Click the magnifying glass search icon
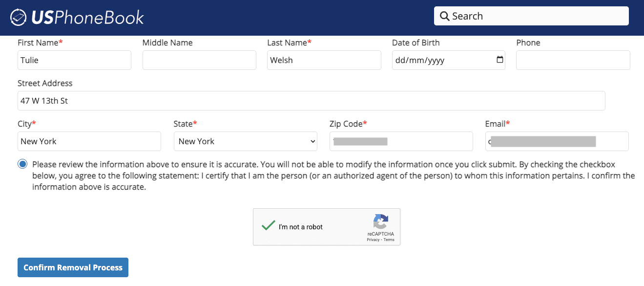 point(444,16)
